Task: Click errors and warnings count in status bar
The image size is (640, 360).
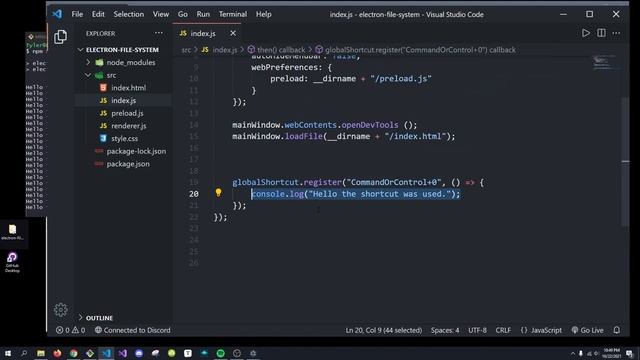Action: click(x=70, y=330)
